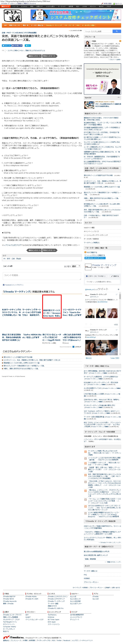Screen dimensions: 123x644
Task: Click the ITmedia Inc. logo in the footer
Action: coord(13,638)
